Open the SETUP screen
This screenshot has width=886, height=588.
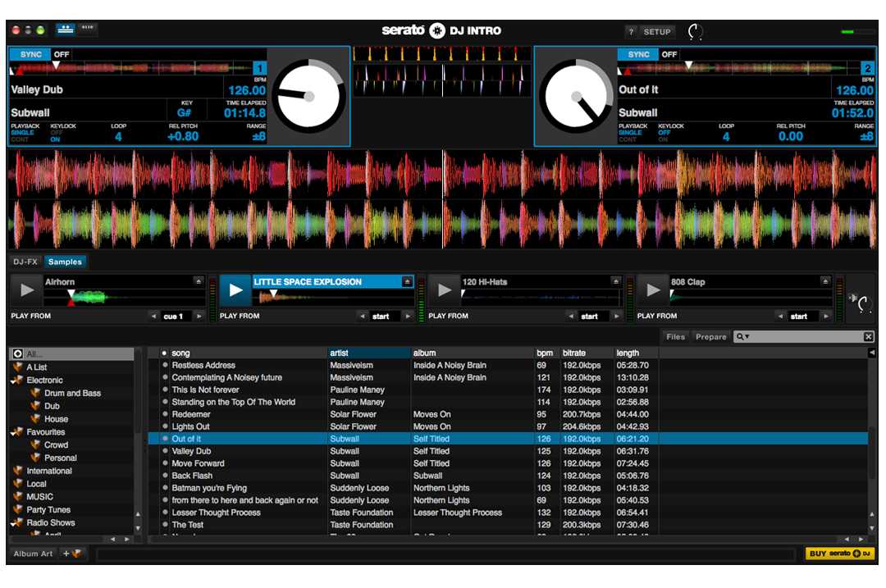(657, 32)
